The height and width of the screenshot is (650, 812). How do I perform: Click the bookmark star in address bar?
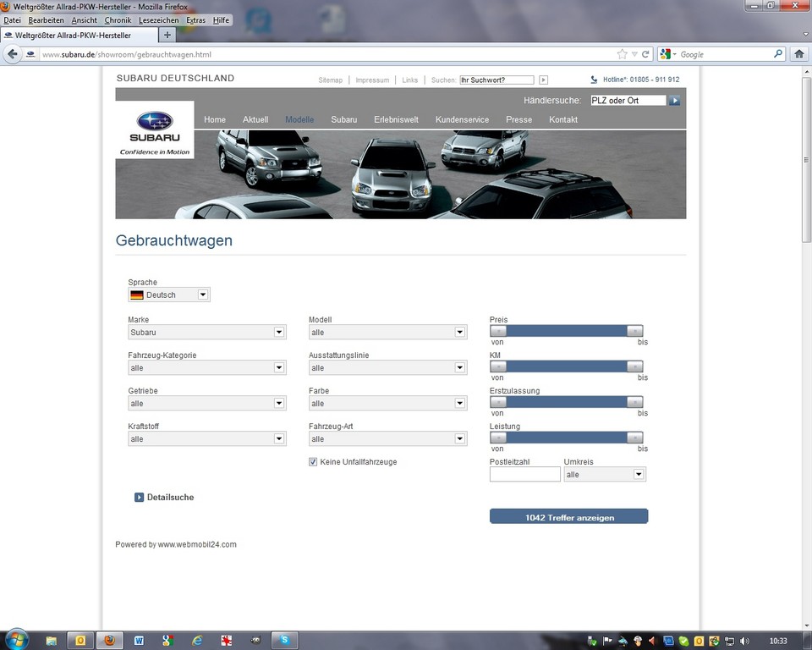click(x=622, y=54)
